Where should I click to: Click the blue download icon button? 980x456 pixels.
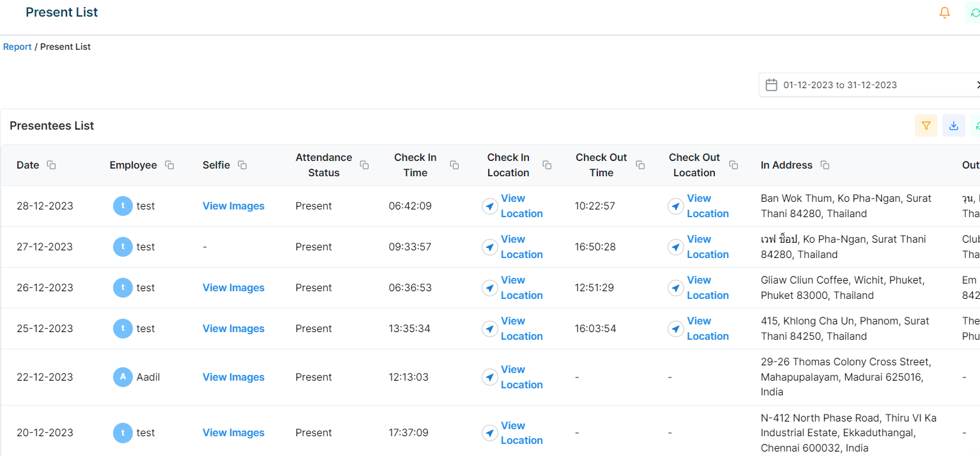click(953, 126)
